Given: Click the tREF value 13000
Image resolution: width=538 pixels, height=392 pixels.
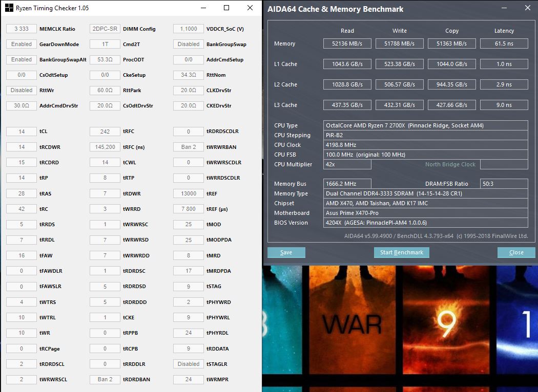Looking at the screenshot, I should pyautogui.click(x=189, y=193).
